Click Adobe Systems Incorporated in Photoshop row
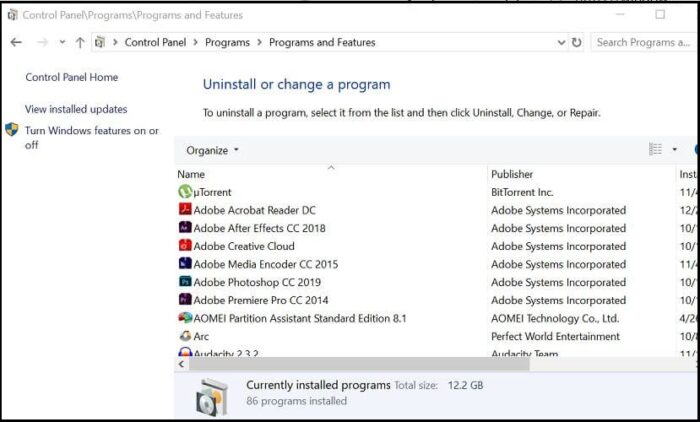The width and height of the screenshot is (700, 422). pos(558,282)
